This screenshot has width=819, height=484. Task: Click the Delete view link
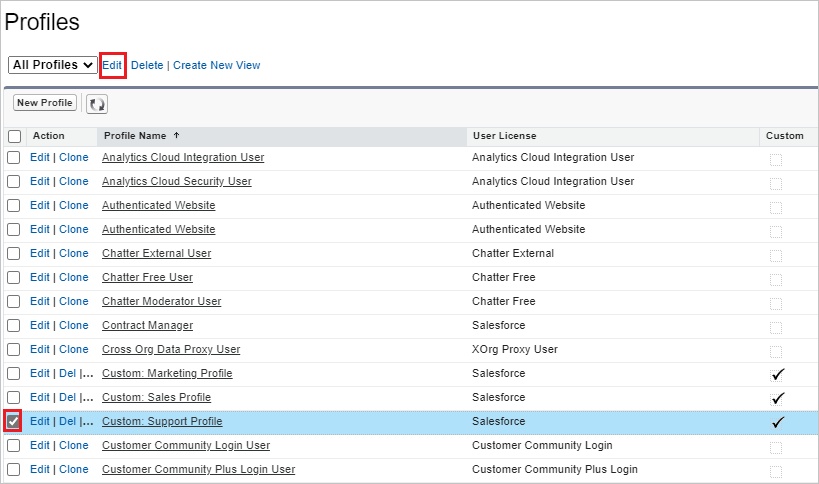(147, 65)
